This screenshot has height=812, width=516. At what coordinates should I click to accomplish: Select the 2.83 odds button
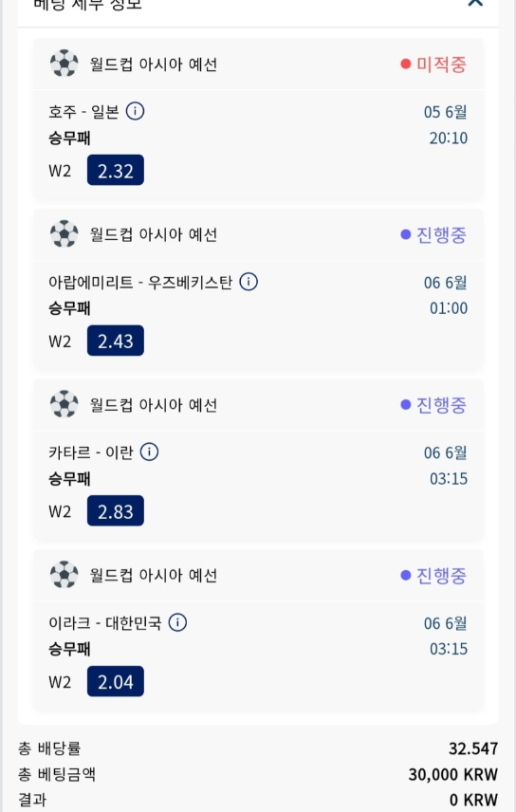(x=116, y=511)
